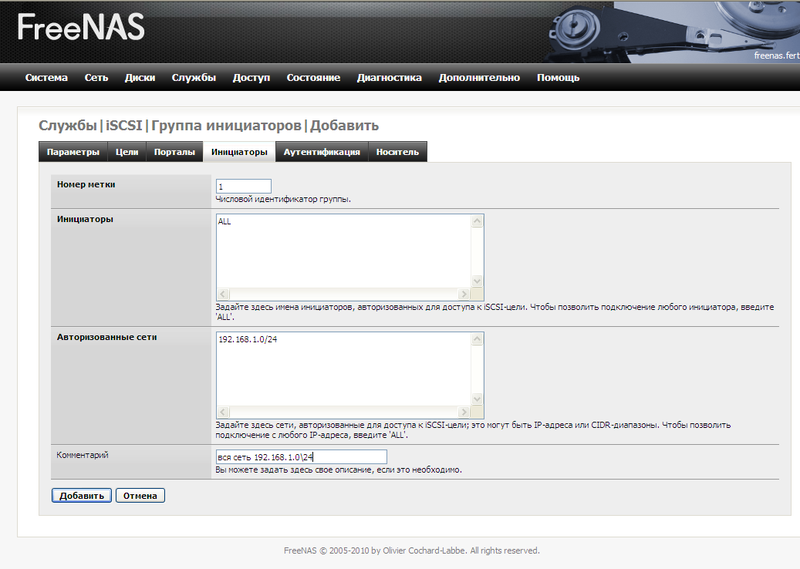The width and height of the screenshot is (800, 569).
Task: Click left arrow of Инициаторы horizontal scrollbar
Action: [223, 294]
